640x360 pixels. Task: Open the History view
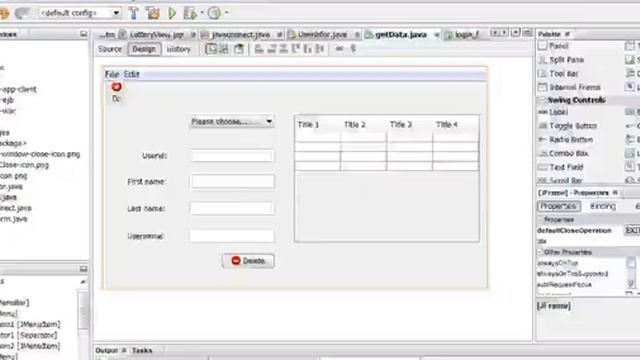(x=178, y=49)
